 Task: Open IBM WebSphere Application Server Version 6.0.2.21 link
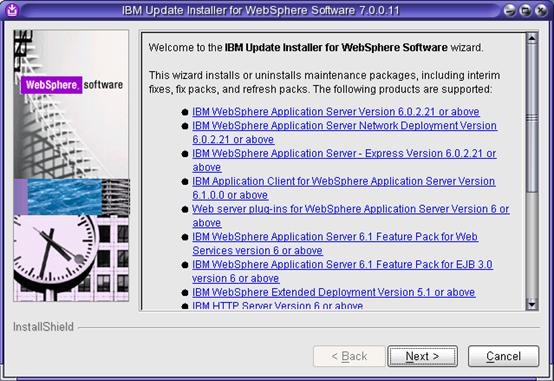click(x=336, y=112)
